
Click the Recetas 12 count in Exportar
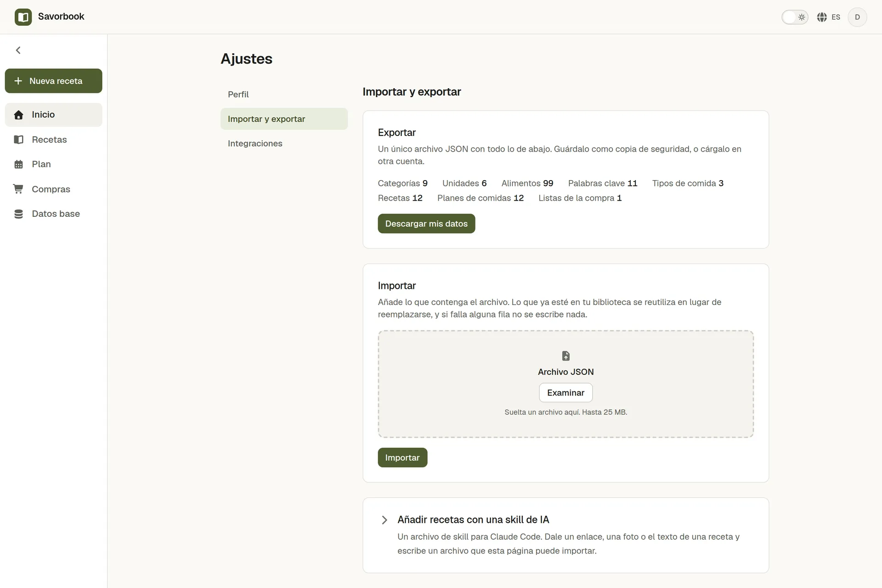(x=400, y=198)
